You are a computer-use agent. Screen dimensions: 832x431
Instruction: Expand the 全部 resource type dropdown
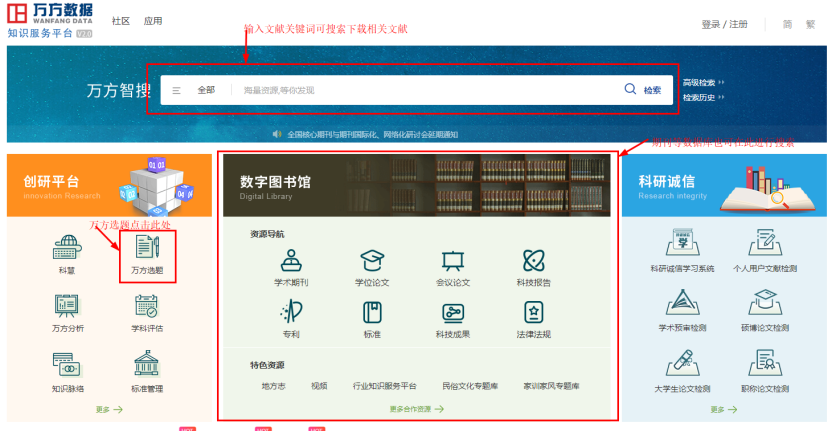pos(197,90)
